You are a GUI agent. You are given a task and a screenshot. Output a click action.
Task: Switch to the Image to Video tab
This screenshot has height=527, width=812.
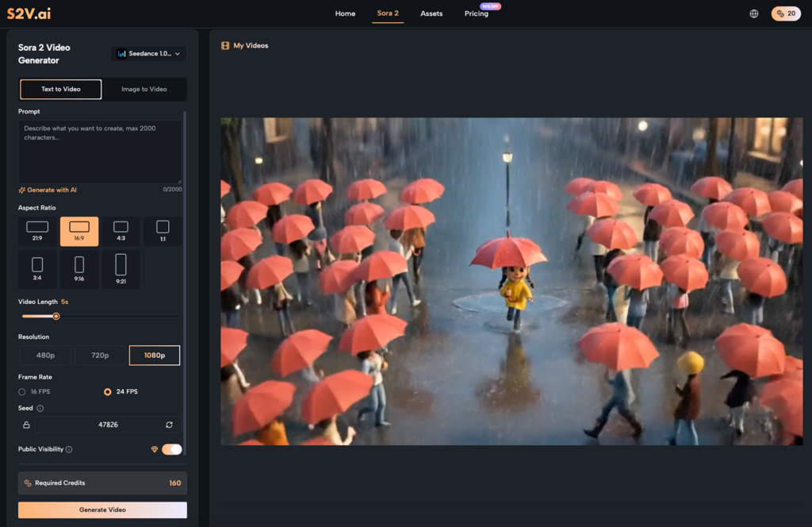point(144,89)
